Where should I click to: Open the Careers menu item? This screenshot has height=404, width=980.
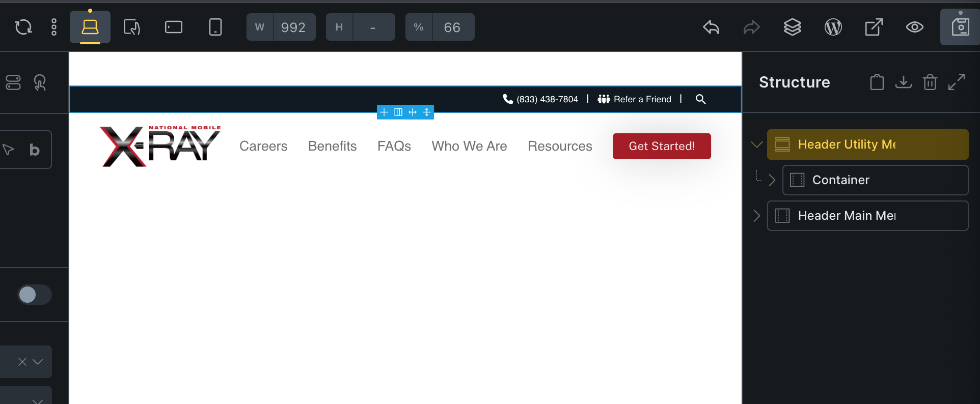(x=263, y=146)
